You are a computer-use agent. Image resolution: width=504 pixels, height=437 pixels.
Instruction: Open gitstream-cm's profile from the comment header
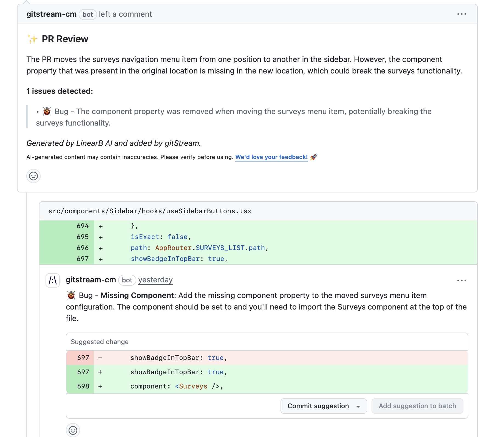click(51, 14)
